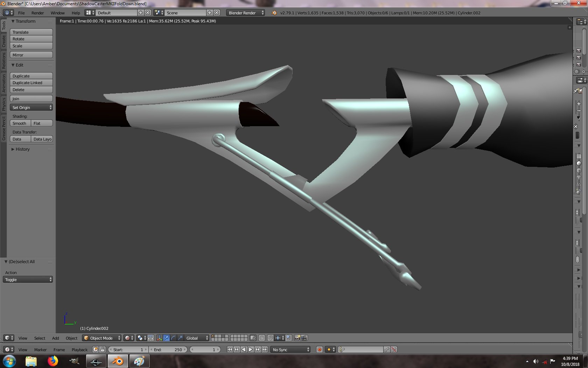The width and height of the screenshot is (588, 368).
Task: Toggle manipulate center points option
Action: pos(150,338)
